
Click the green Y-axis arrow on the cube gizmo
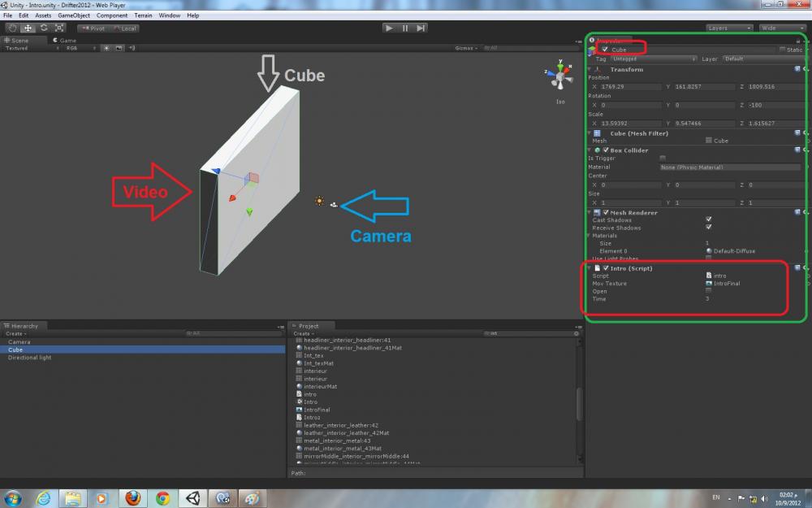click(x=249, y=211)
